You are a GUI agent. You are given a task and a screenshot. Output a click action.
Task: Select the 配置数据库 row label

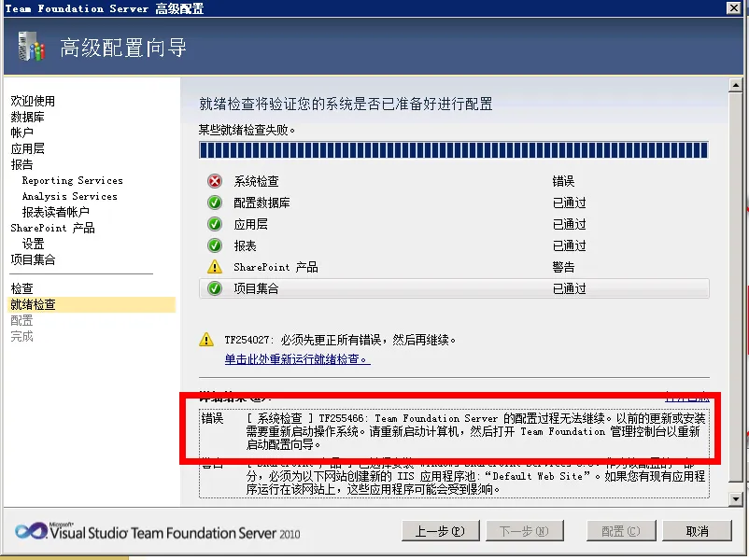tap(261, 203)
